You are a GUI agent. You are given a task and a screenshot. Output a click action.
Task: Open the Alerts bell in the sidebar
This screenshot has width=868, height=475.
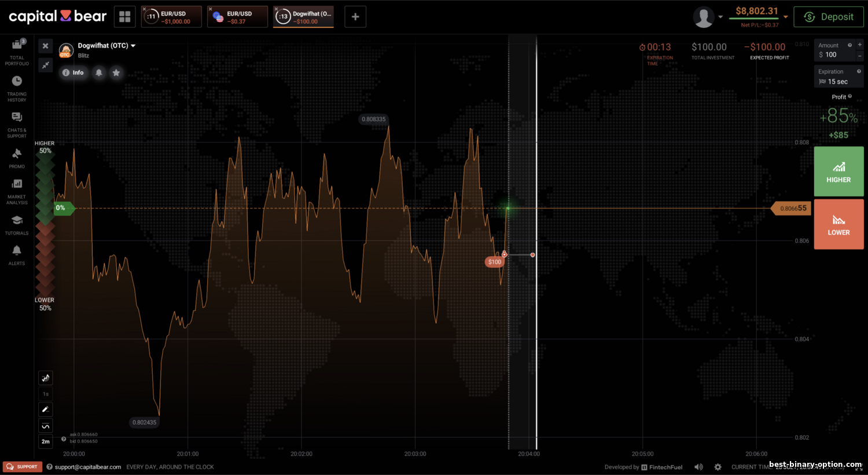coord(17,255)
